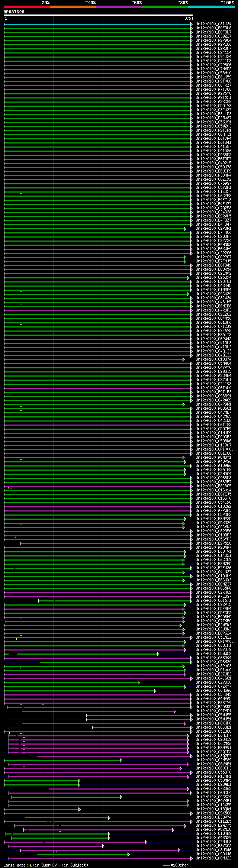This screenshot has width=238, height=868.
Task: Select hit label UniRef100_Q01CC6
Action: point(213,454)
